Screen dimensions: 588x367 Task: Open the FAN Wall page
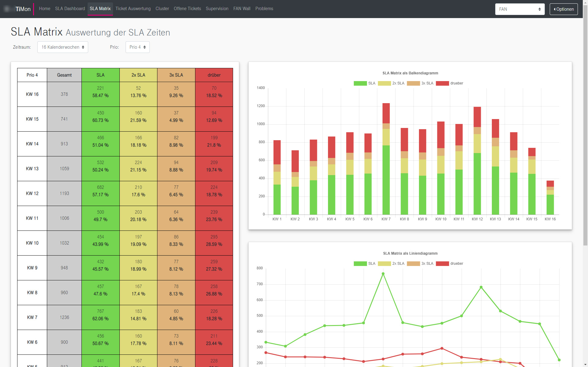point(242,9)
